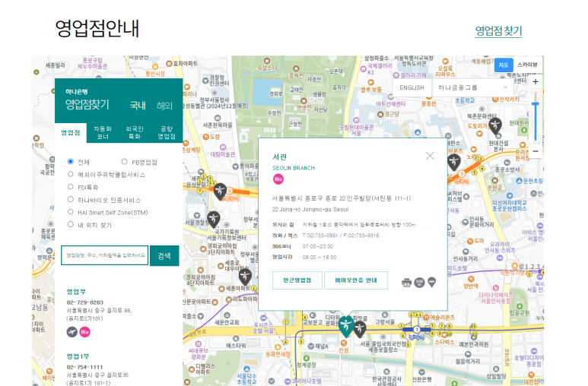Click the 영업1부 phone number 02-754-1111
588x386 pixels.
point(84,367)
